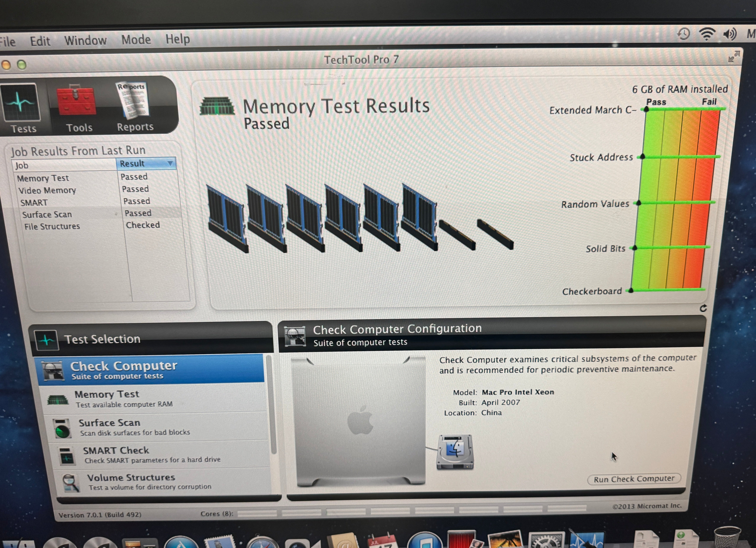Select the Memory Test RAM chip icon
This screenshot has height=548, width=756.
click(58, 399)
